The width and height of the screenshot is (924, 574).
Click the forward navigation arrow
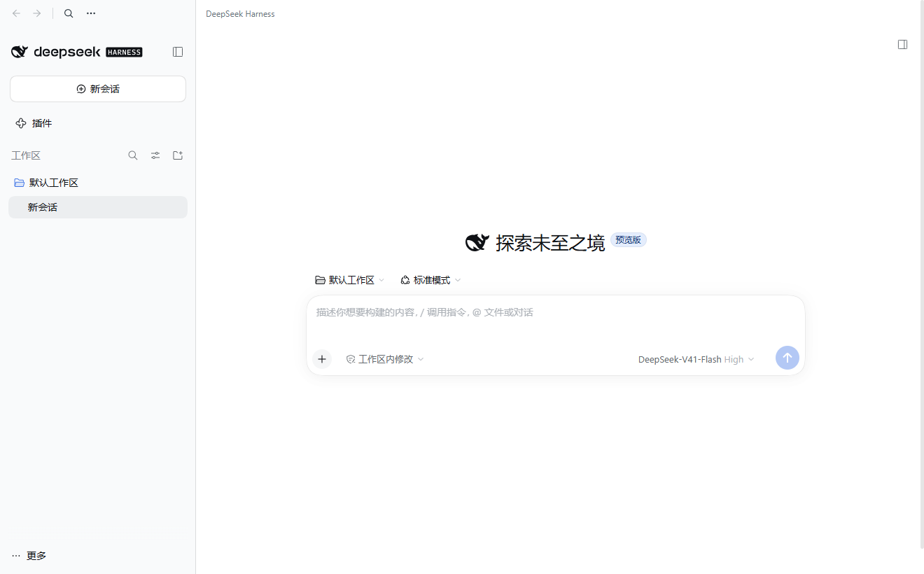(x=37, y=13)
